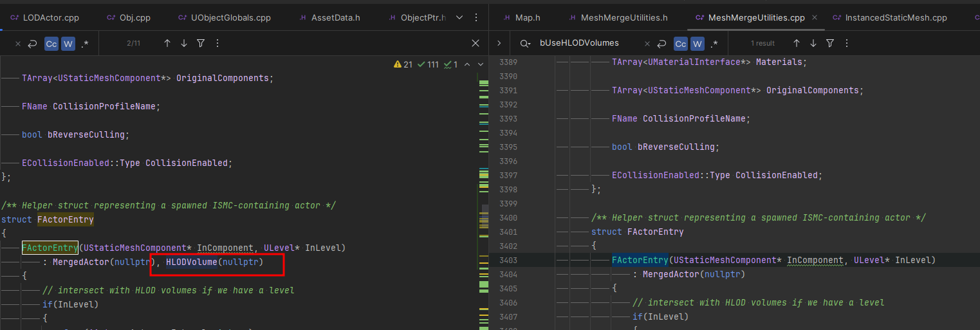Click the 1 typo inspection indicator
This screenshot has width=980, height=330.
click(x=450, y=64)
